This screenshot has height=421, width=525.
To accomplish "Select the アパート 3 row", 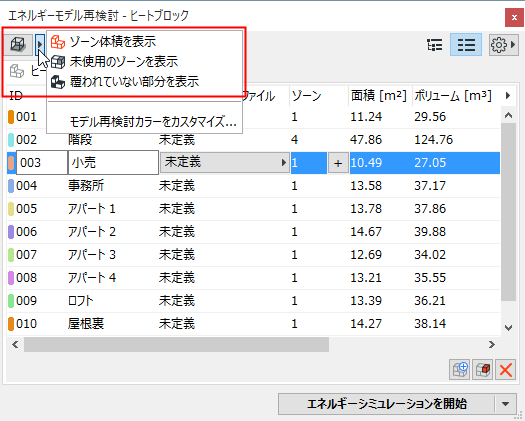I will pos(253,255).
